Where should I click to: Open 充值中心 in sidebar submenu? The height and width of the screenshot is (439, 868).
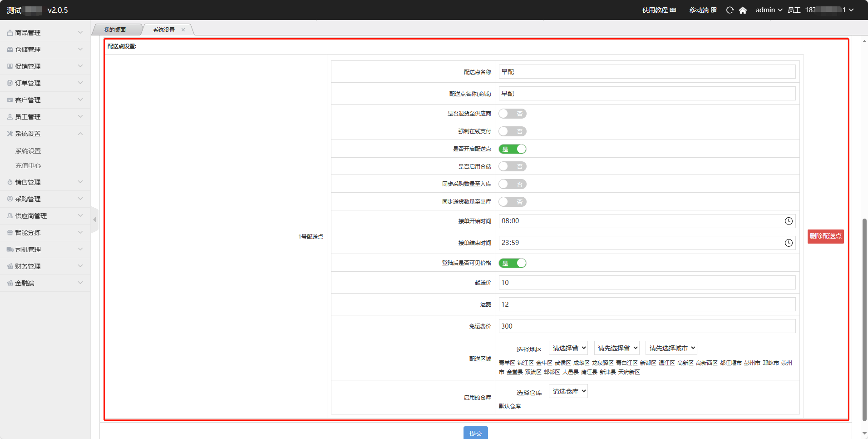(28, 165)
